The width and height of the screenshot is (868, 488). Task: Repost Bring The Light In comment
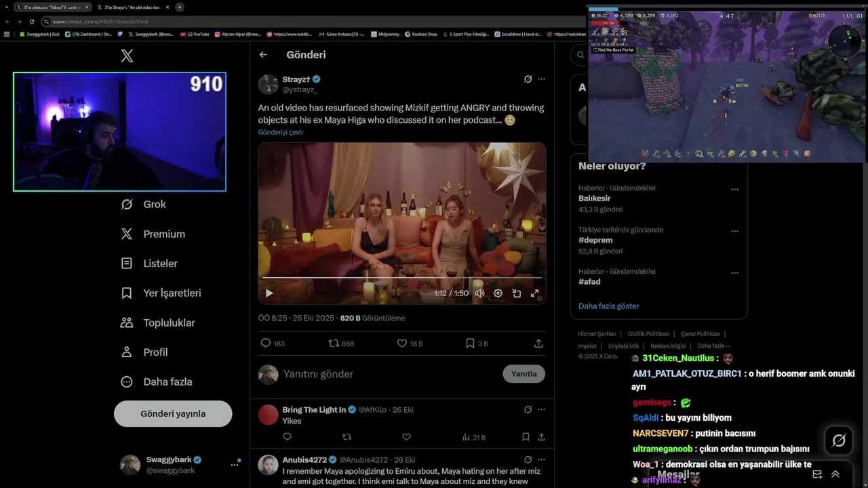tap(347, 437)
